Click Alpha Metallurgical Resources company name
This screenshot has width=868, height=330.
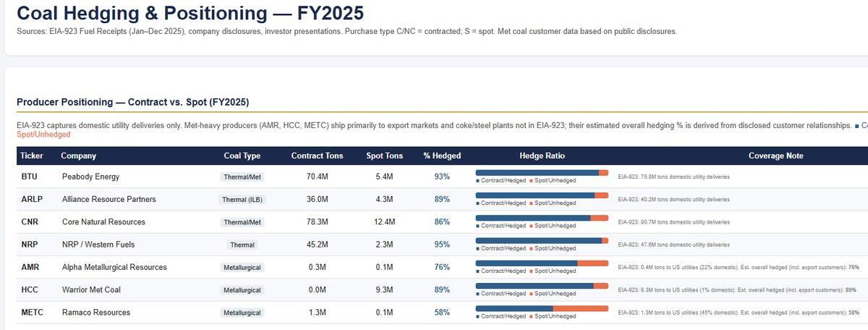[x=114, y=267]
